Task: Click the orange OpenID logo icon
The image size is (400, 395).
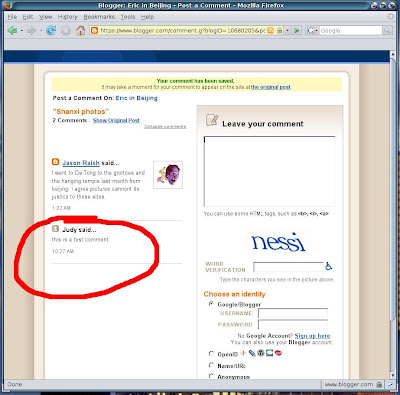Action: pyautogui.click(x=244, y=353)
